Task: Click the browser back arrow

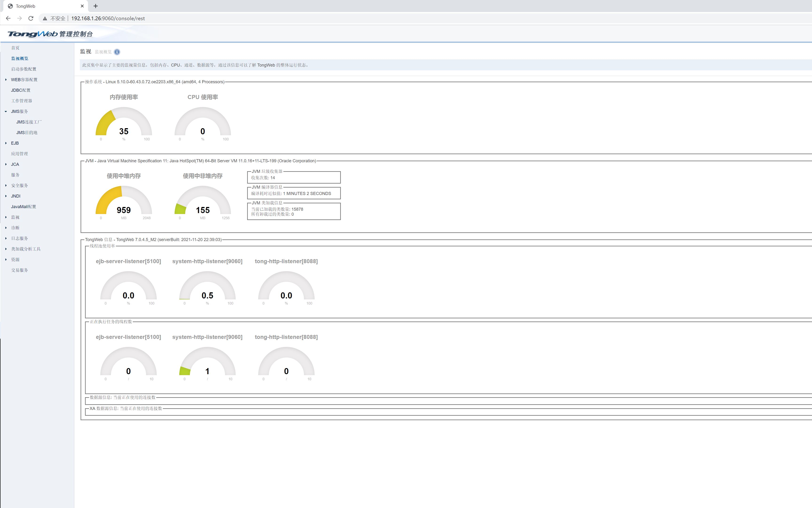Action: [x=8, y=19]
